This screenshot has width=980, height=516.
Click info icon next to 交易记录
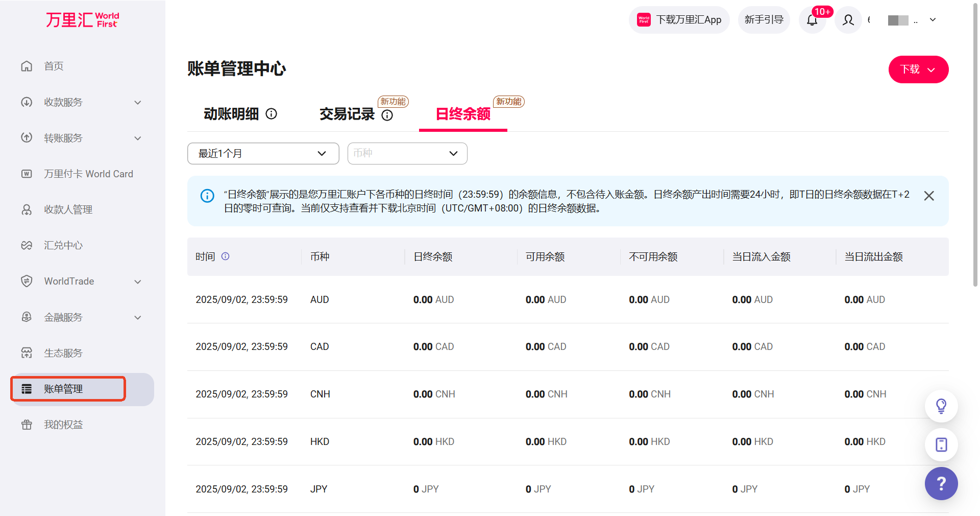point(387,115)
